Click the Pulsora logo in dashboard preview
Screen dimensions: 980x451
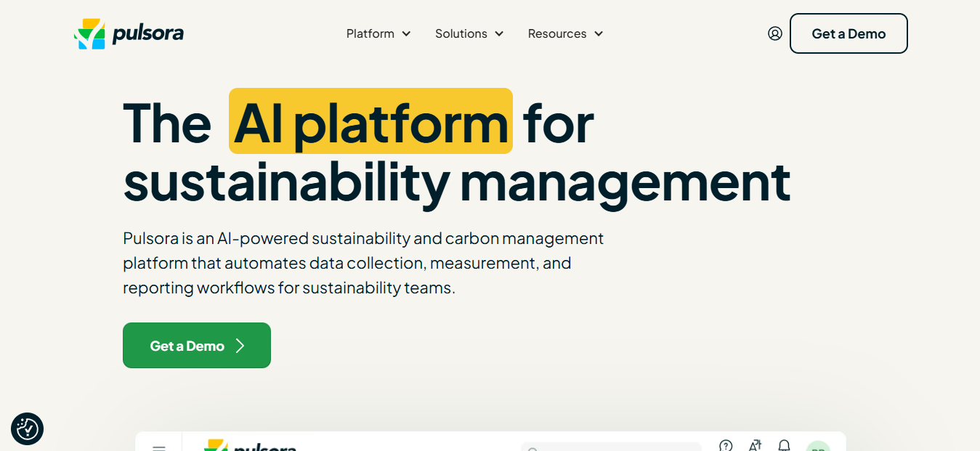[x=251, y=445]
